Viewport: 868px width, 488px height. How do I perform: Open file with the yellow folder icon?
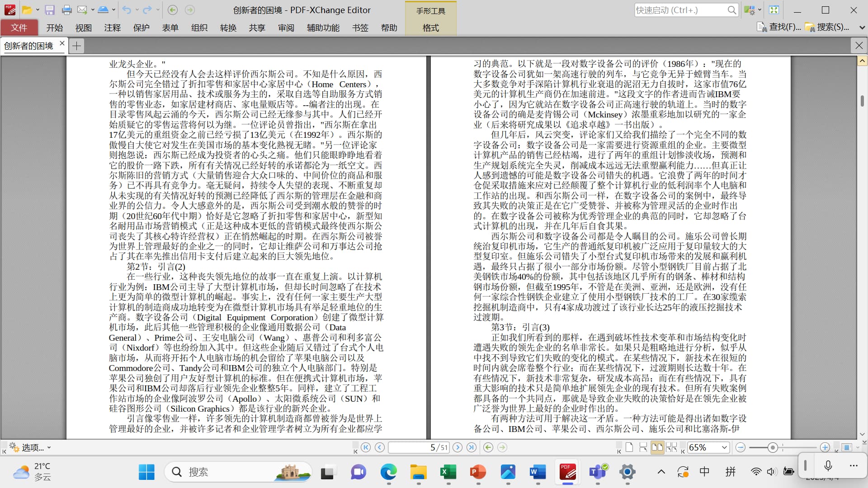tap(27, 10)
